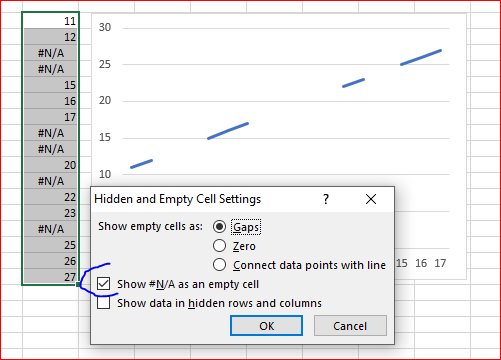Click the first blue line segment near 11-12

141,164
